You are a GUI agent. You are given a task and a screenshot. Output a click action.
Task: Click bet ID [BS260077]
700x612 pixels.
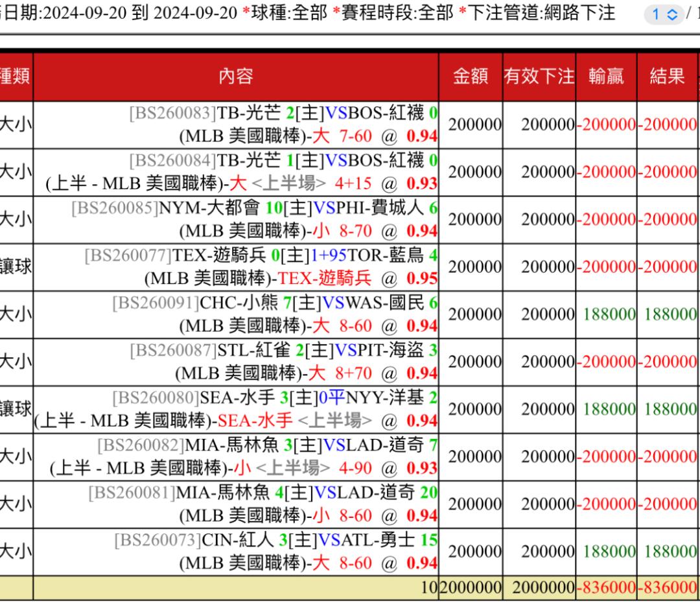(x=128, y=255)
